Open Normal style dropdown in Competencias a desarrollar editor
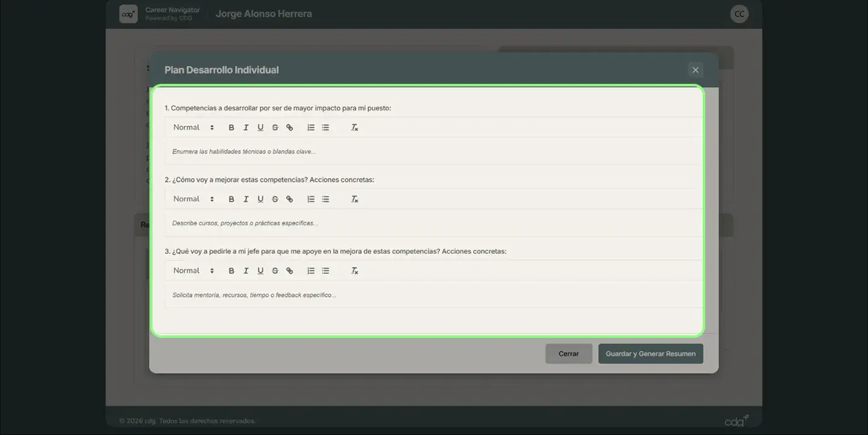The width and height of the screenshot is (868, 435). [x=193, y=127]
